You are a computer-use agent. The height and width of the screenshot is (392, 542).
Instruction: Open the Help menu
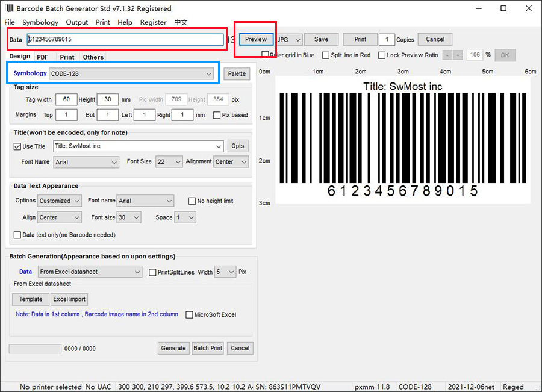pos(125,22)
